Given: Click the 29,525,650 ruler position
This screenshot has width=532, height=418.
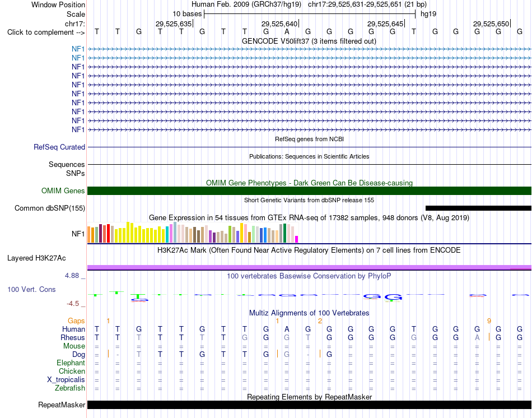Looking at the screenshot, I should coord(491,24).
